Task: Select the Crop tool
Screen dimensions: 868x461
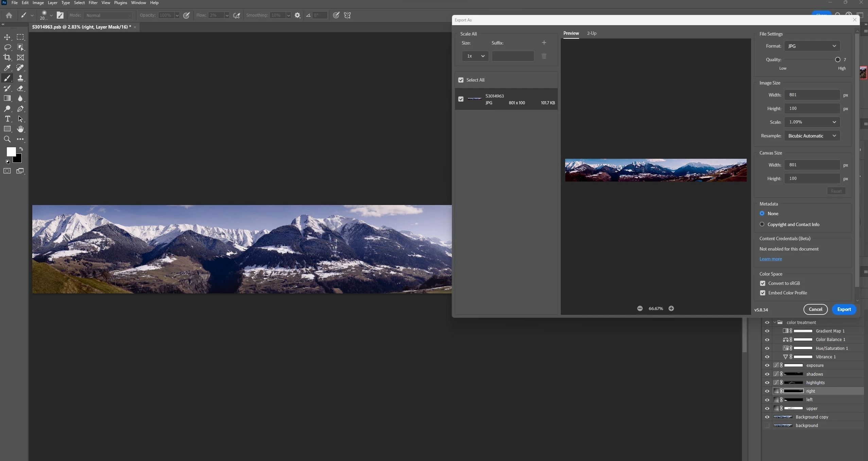Action: (7, 57)
